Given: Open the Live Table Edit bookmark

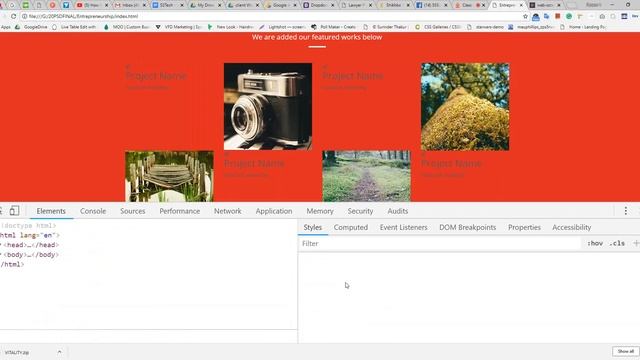Looking at the screenshot, I should (x=74, y=27).
